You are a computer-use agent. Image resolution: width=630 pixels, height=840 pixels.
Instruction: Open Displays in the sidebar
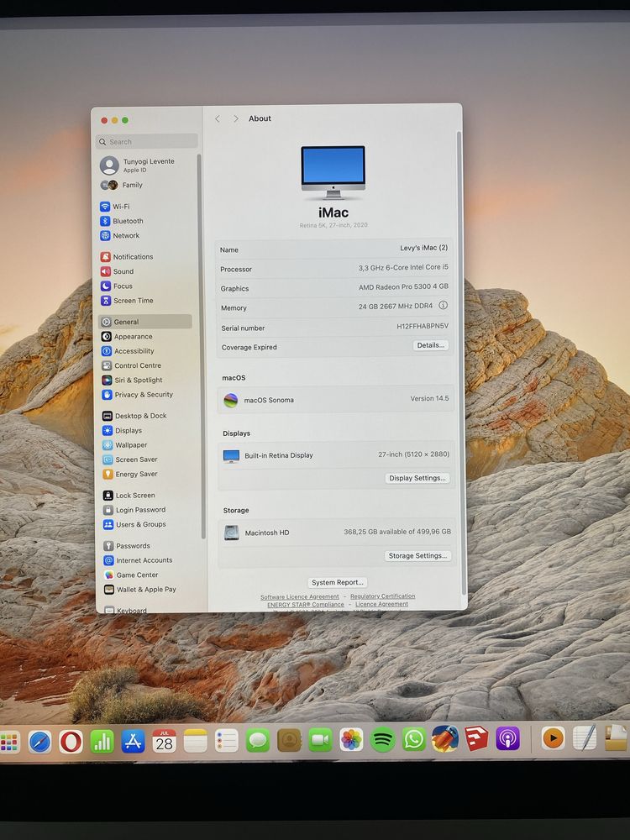122,430
